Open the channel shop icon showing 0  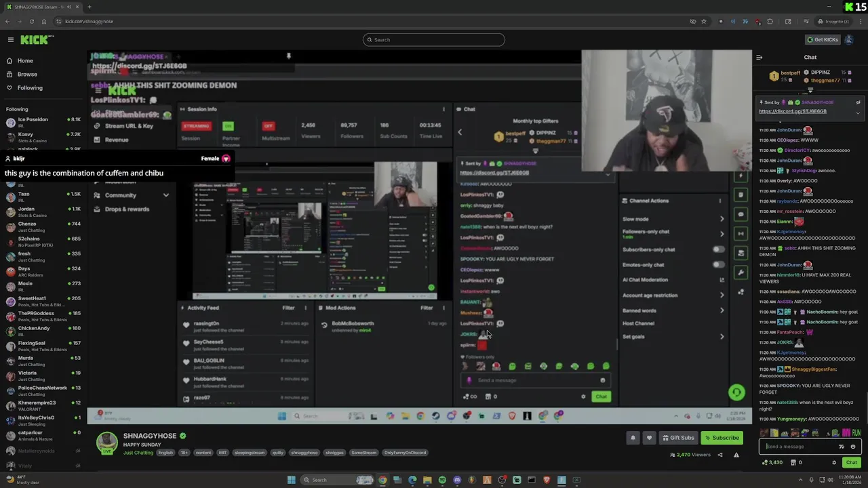click(x=796, y=463)
